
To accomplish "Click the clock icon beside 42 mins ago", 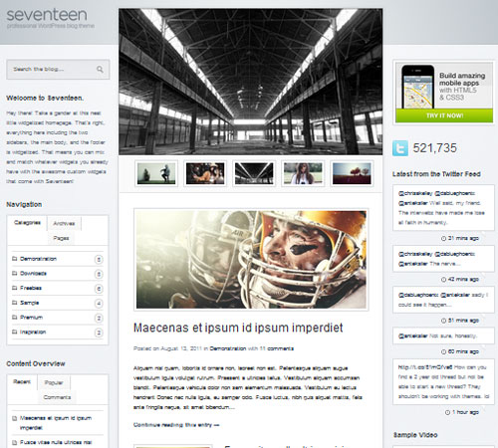I will [x=443, y=280].
